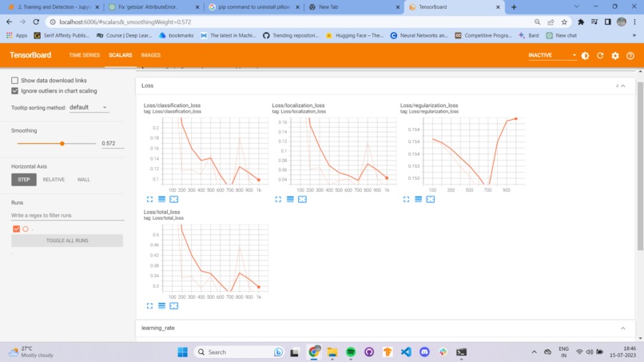
Task: Expand classification_loss chart to full size
Action: [x=149, y=199]
